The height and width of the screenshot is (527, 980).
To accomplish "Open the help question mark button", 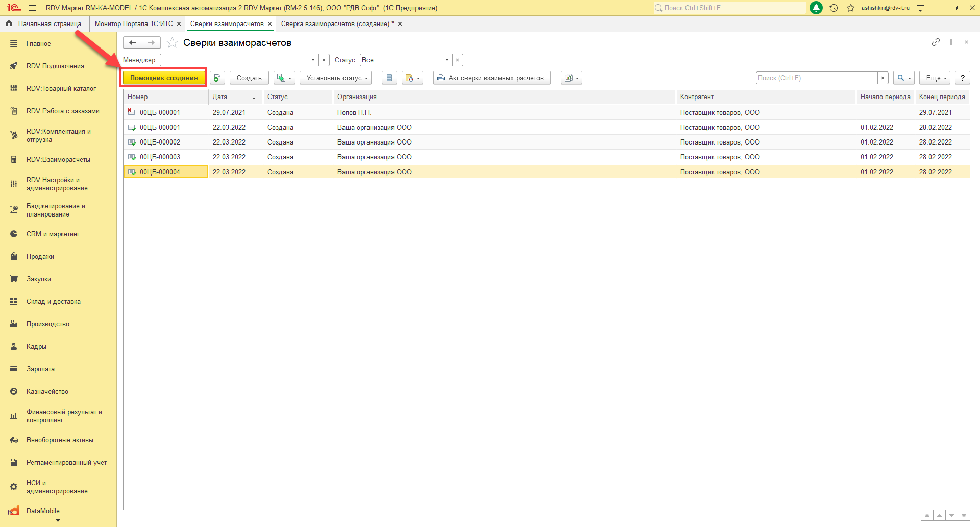I will coord(962,78).
